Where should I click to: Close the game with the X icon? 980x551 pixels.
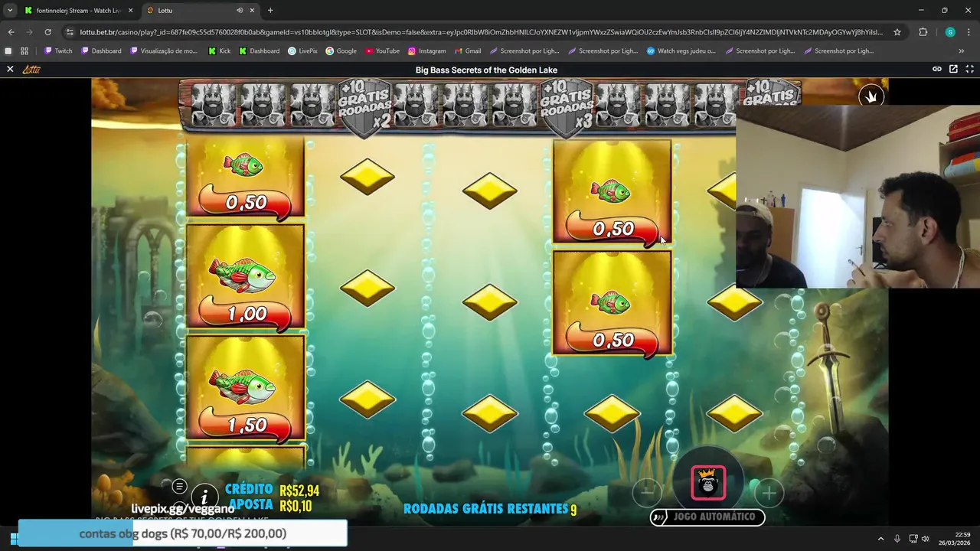coord(10,69)
